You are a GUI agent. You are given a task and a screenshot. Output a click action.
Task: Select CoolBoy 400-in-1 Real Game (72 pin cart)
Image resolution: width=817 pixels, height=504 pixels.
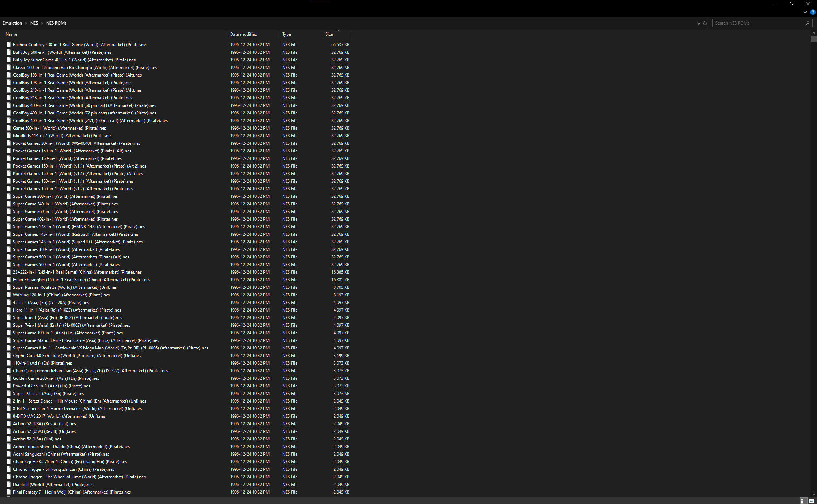coord(85,113)
